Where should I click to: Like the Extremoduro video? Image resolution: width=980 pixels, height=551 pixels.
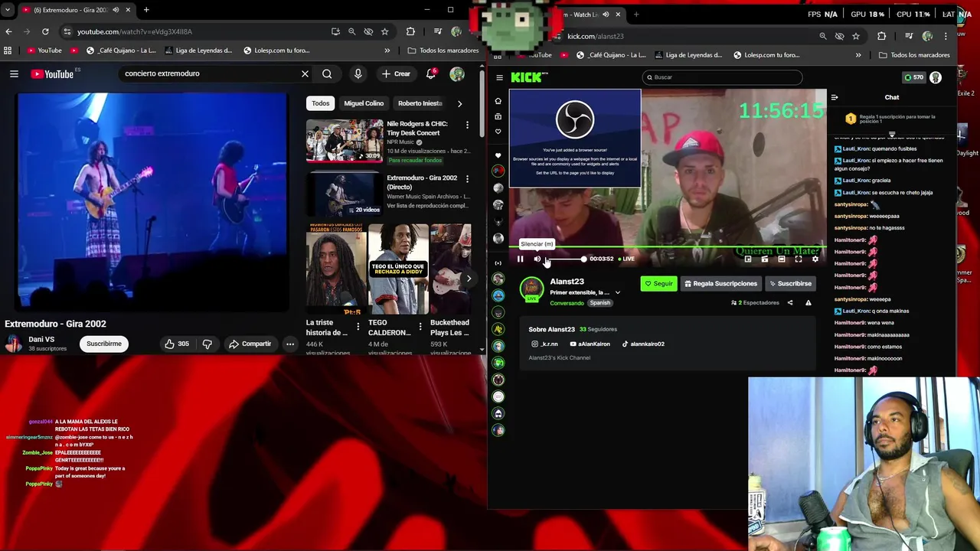pos(176,344)
